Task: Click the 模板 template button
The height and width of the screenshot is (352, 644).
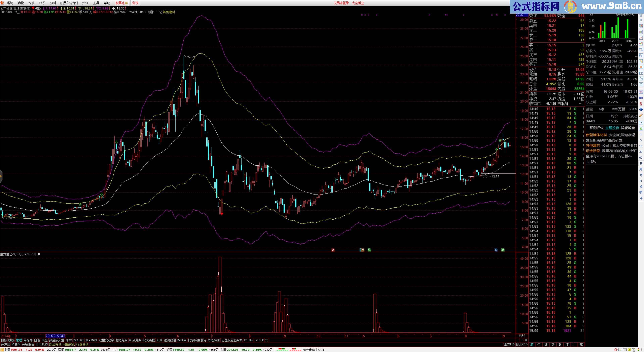Action: pyautogui.click(x=12, y=340)
